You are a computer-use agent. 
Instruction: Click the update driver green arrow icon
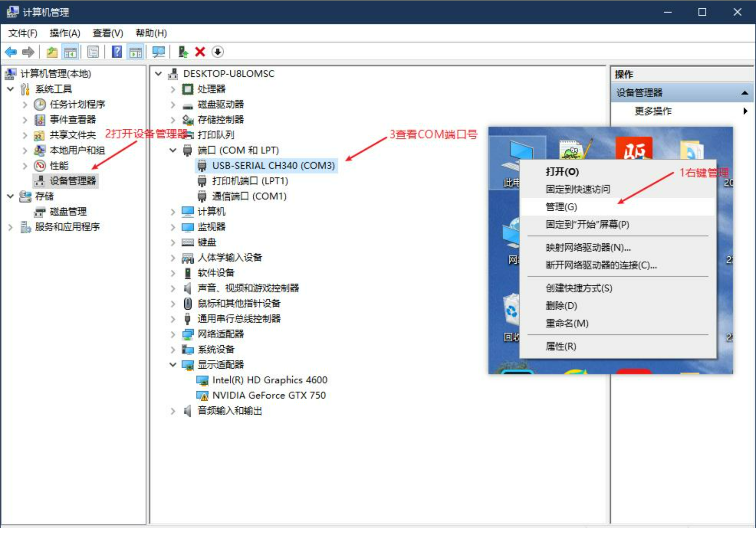183,52
